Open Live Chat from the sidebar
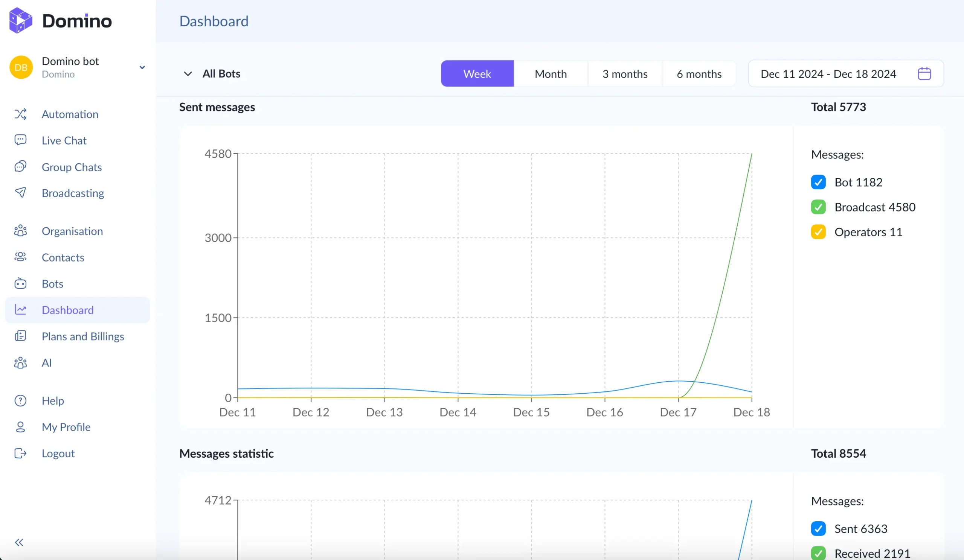The width and height of the screenshot is (964, 560). 64,140
